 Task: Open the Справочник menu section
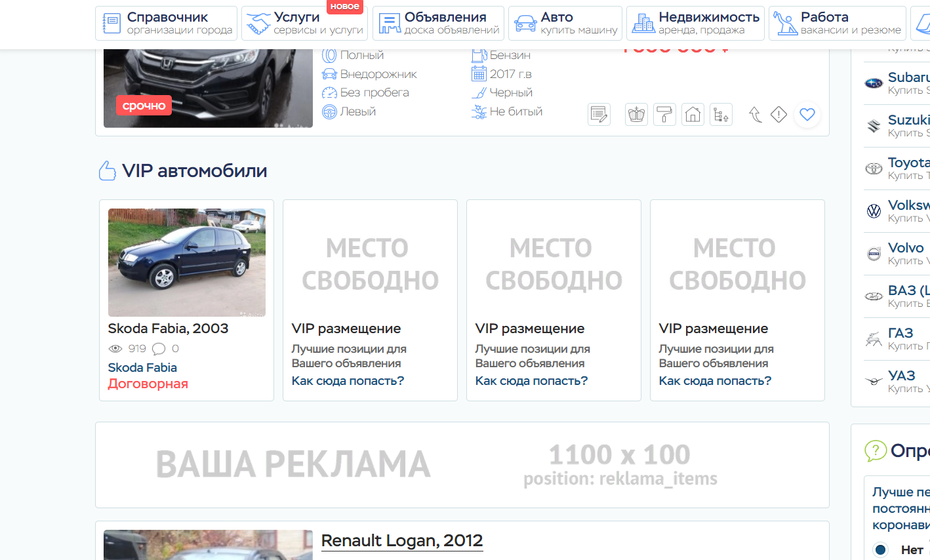167,23
